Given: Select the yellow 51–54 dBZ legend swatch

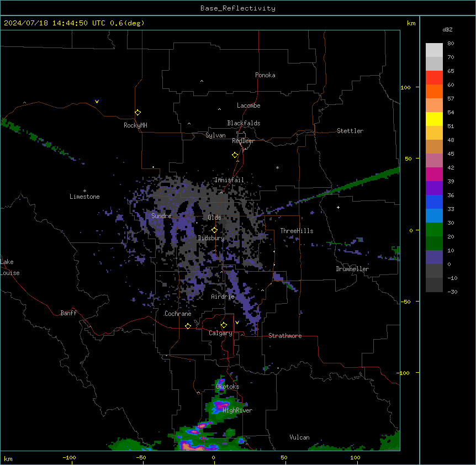Looking at the screenshot, I should (434, 119).
